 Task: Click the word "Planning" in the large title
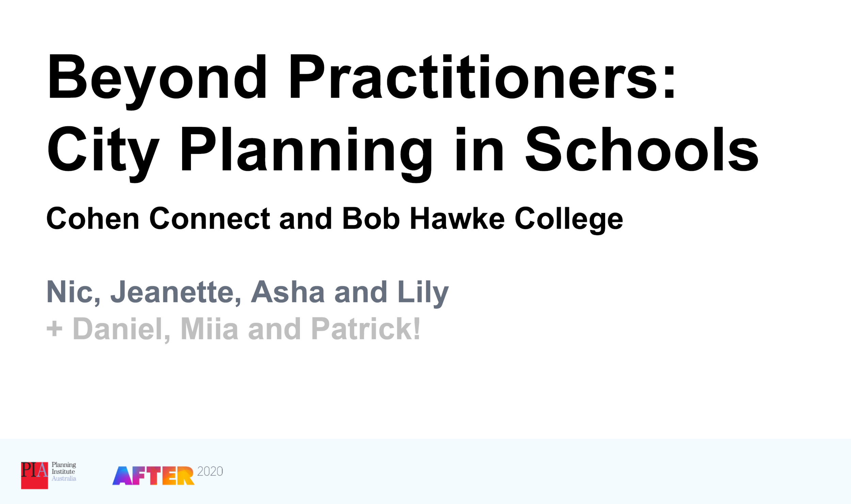tap(306, 150)
